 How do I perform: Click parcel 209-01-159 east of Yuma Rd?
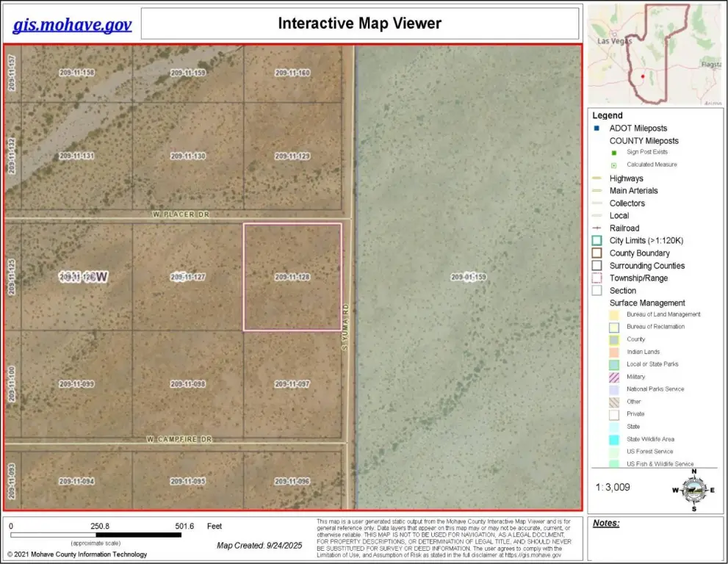coord(468,277)
